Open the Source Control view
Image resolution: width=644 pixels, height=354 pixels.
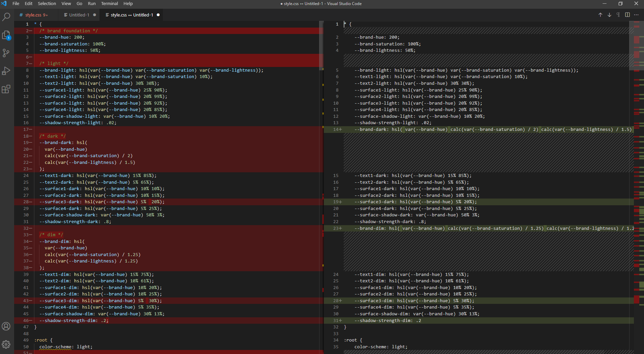[6, 53]
